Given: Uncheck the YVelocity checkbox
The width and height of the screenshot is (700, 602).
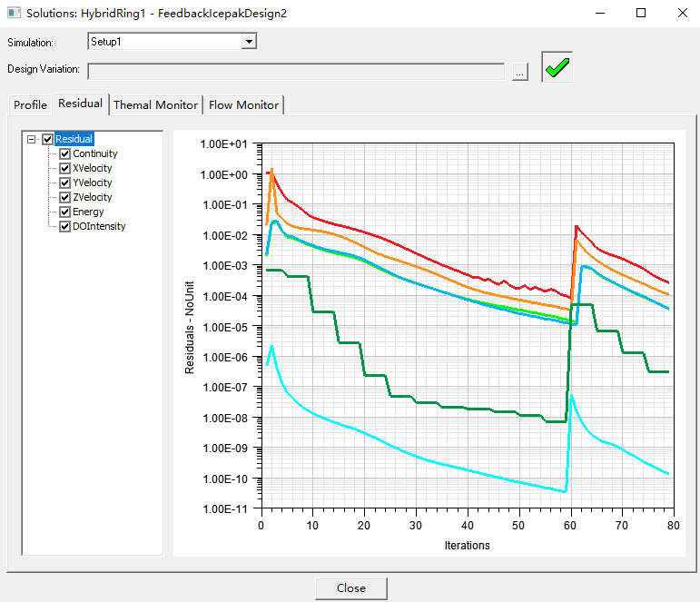Looking at the screenshot, I should pyautogui.click(x=65, y=183).
